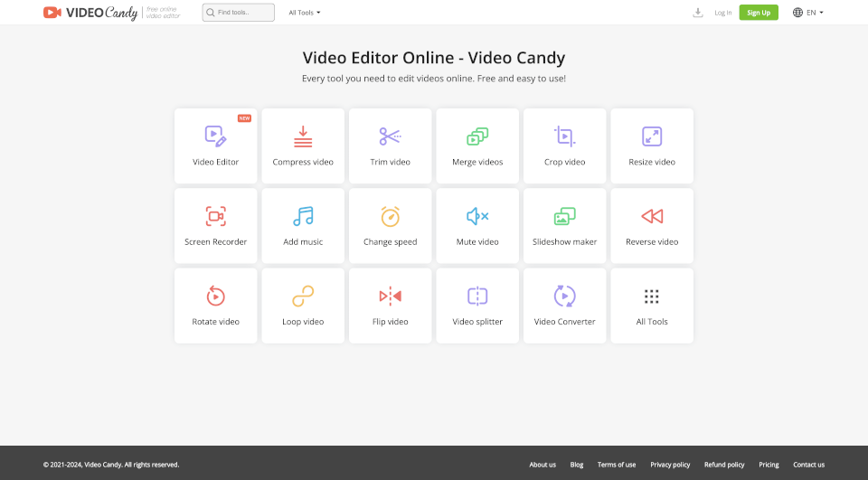Select the Loop video chain icon

tap(303, 296)
